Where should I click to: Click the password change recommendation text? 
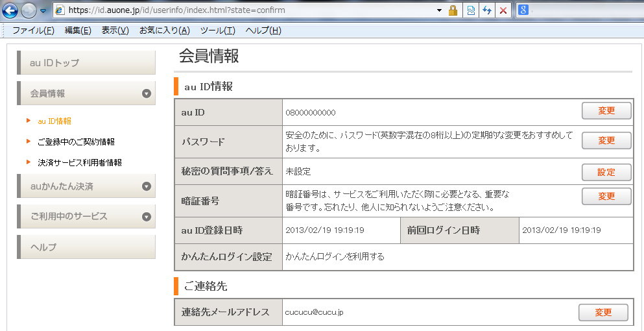point(429,142)
